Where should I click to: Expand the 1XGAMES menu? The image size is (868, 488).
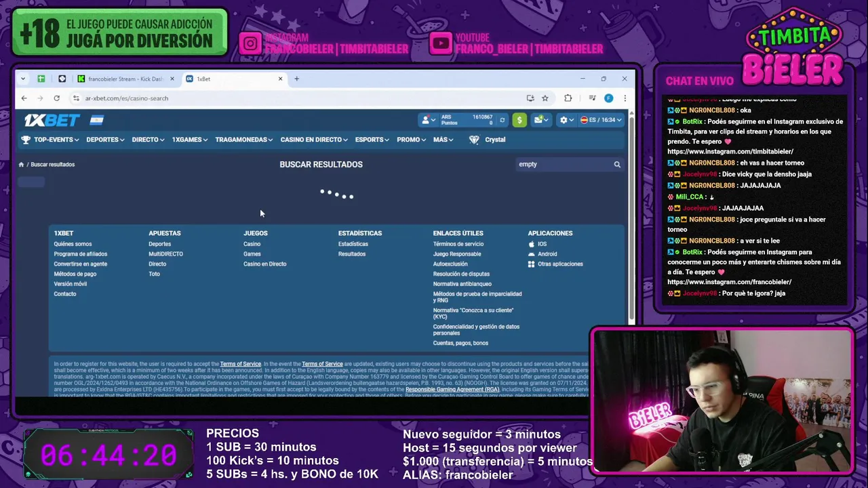(x=190, y=140)
